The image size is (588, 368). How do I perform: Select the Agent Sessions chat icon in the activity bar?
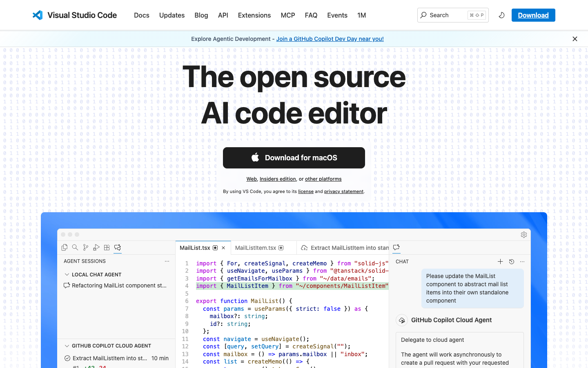118,247
